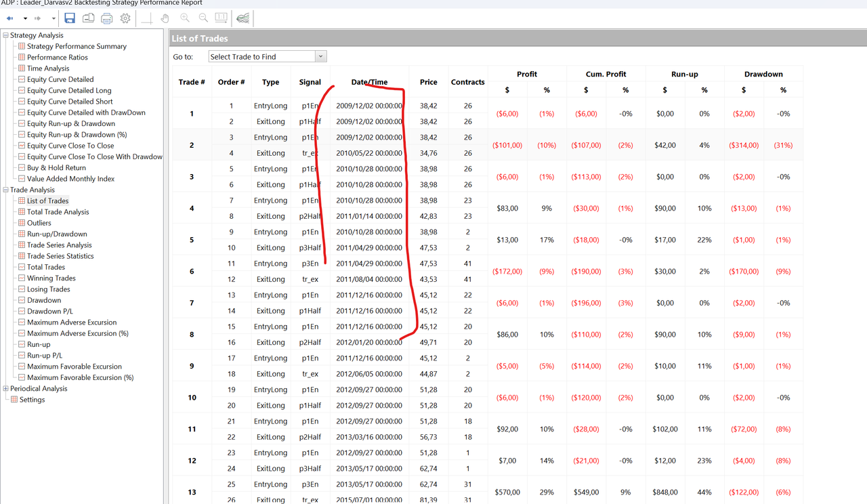Collapse the Trade Analysis tree node
Image resolution: width=867 pixels, height=504 pixels.
click(x=6, y=190)
